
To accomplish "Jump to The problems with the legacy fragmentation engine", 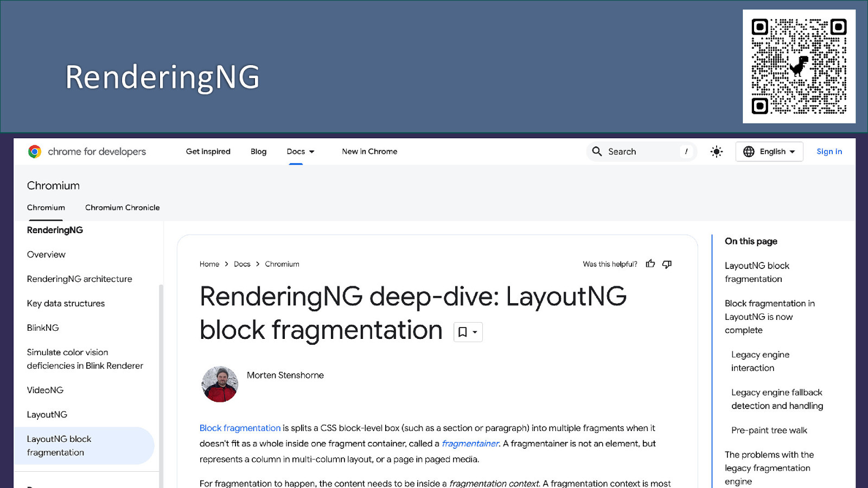I will click(x=769, y=468).
